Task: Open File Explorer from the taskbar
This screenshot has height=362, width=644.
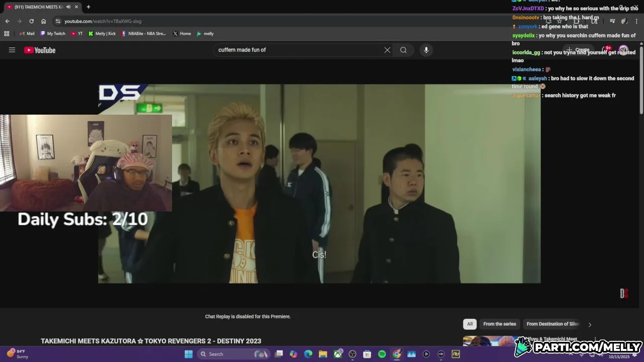Action: [x=323, y=354]
